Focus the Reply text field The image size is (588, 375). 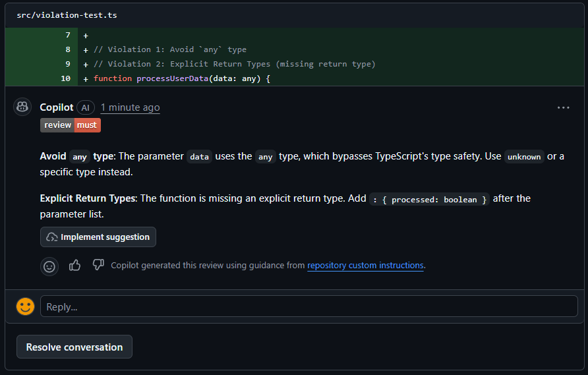pyautogui.click(x=309, y=306)
